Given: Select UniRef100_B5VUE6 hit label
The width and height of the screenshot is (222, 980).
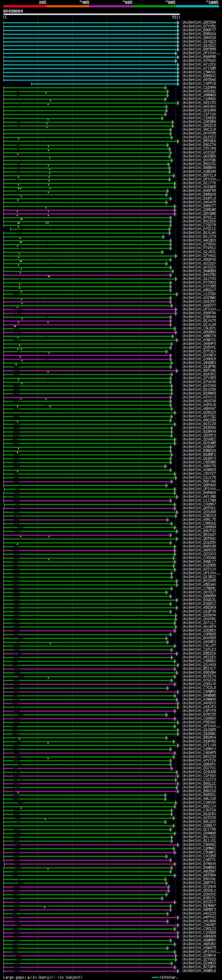Looking at the screenshot, I should (199, 141).
